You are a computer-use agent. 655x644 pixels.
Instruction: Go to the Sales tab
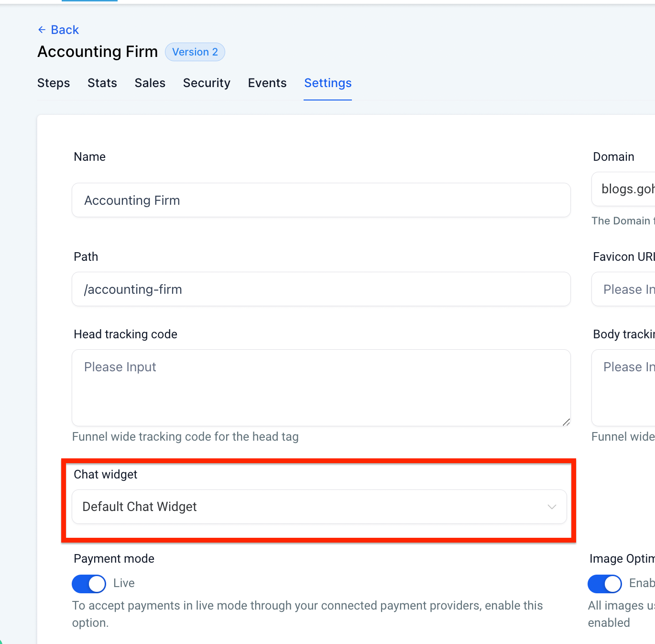tap(150, 83)
